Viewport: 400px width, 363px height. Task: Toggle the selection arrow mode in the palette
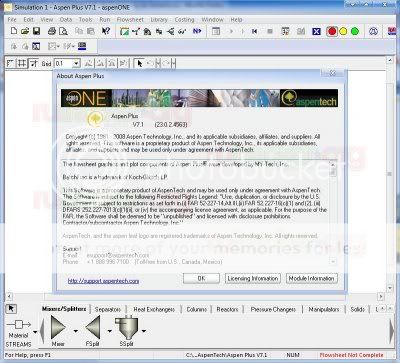(11, 309)
